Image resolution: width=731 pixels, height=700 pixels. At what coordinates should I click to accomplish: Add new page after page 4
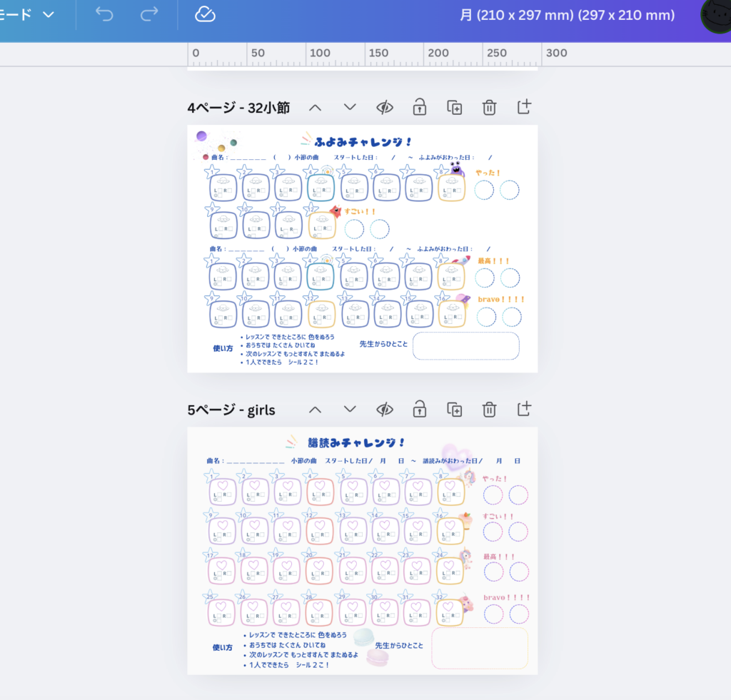pos(524,107)
